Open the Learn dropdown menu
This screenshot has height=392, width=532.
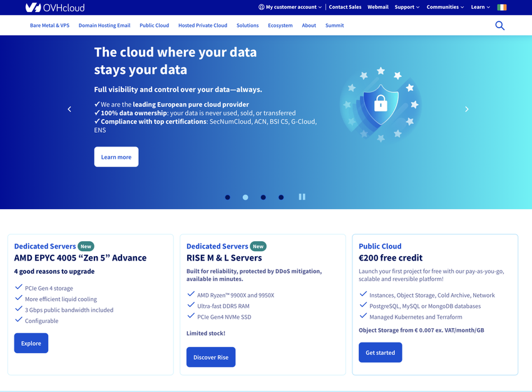480,8
